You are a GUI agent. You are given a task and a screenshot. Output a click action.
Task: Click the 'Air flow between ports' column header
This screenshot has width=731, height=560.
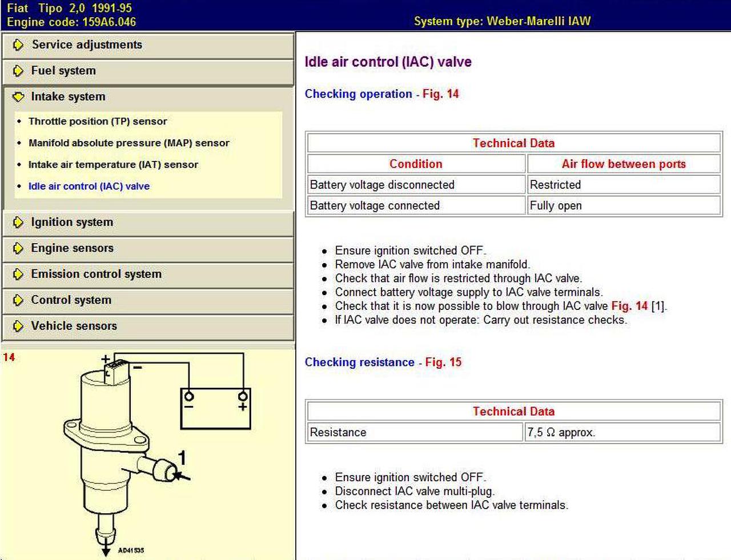pyautogui.click(x=624, y=164)
